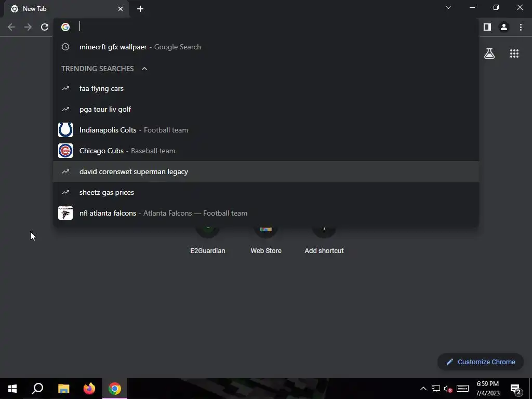Select suggestion faa flying cars
The image size is (532, 399).
[x=266, y=88]
